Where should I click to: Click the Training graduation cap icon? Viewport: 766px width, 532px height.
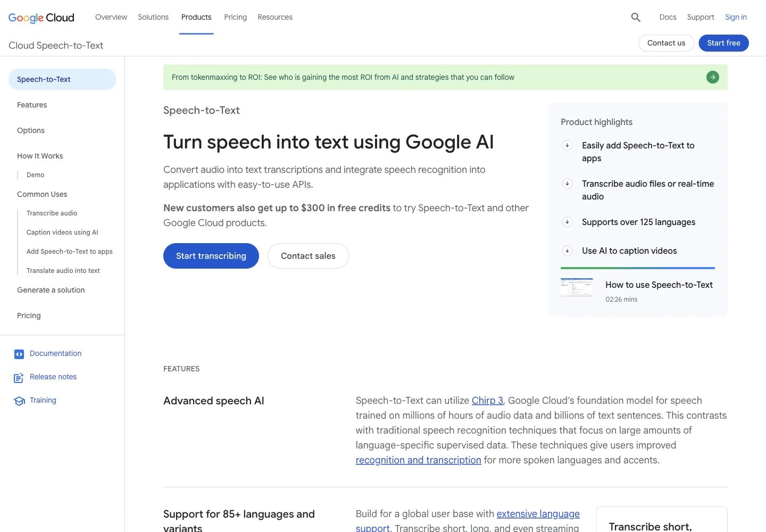[19, 401]
